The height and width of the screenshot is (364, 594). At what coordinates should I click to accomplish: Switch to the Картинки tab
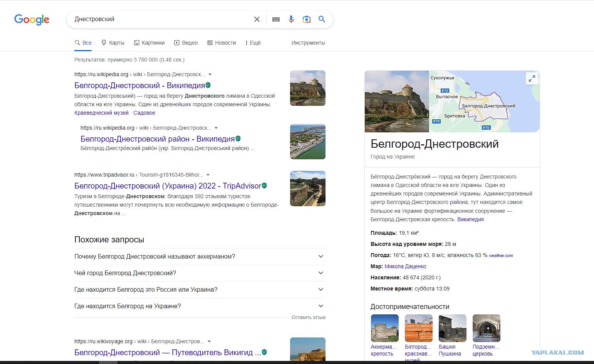[x=149, y=43]
